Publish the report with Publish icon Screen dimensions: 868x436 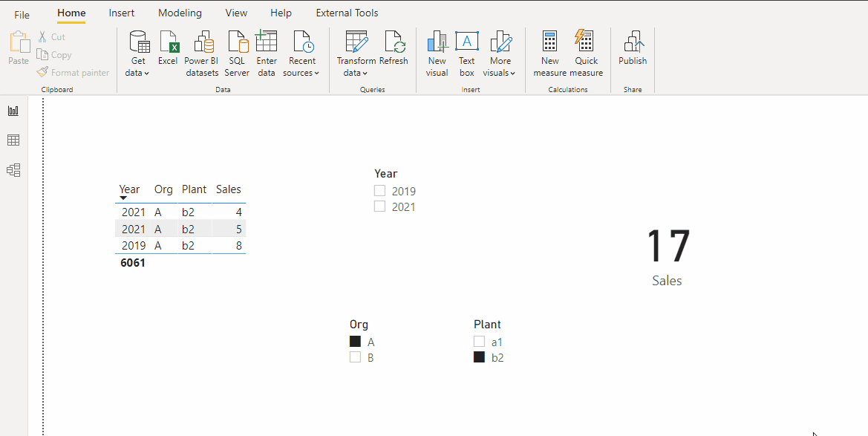634,42
